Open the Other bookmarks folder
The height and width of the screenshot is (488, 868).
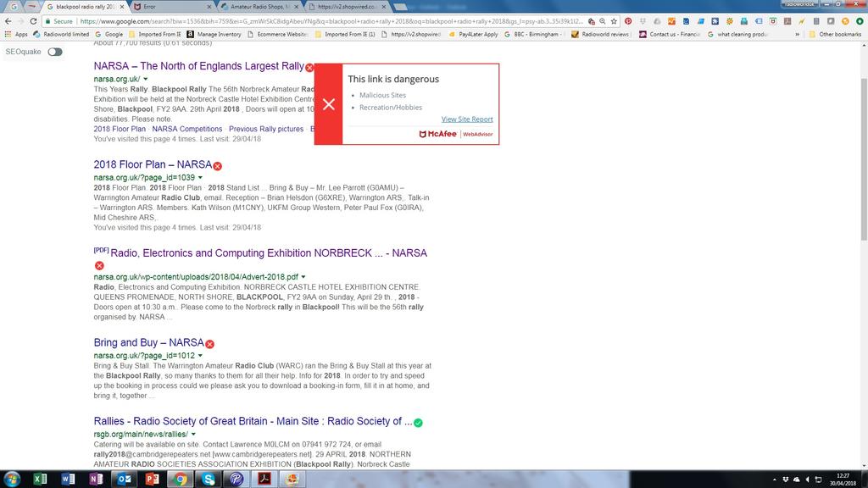835,34
